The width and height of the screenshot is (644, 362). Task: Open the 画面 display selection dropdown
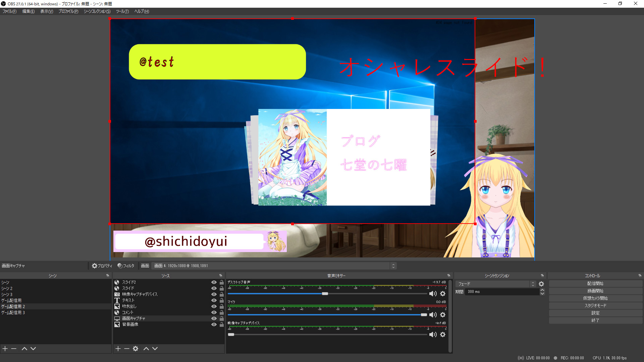pyautogui.click(x=274, y=266)
